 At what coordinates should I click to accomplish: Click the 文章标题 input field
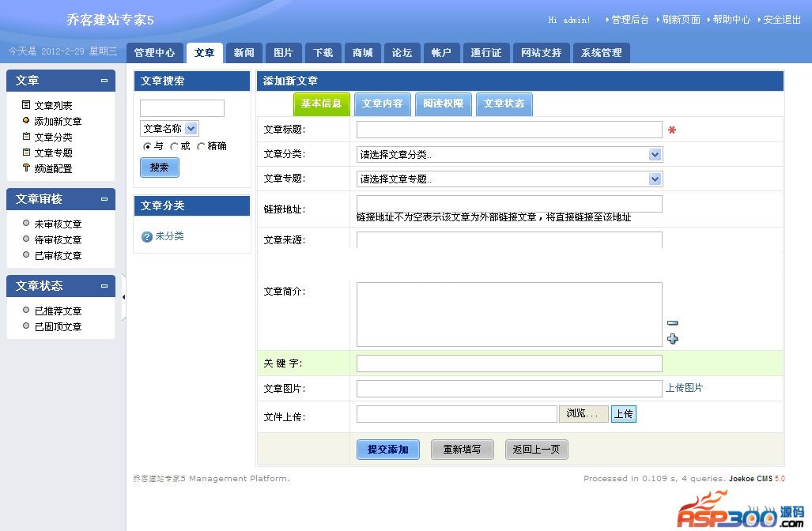point(508,130)
